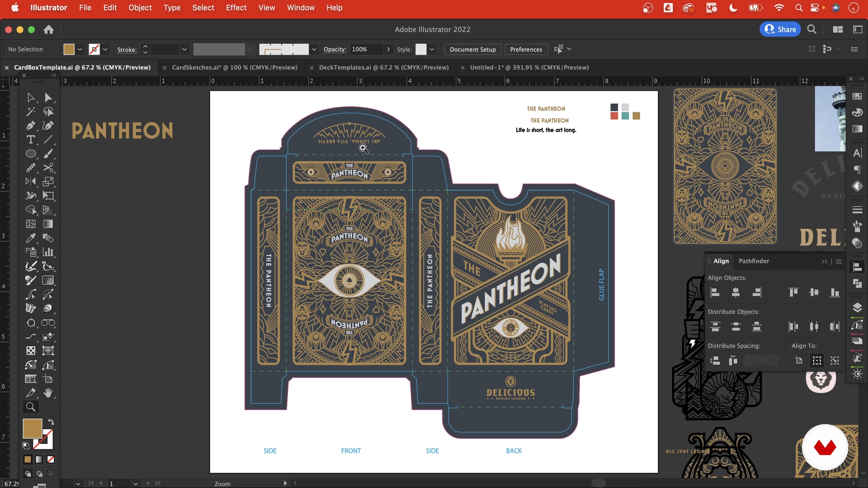Activate the Zoom tool magnifier
The image size is (868, 488).
(31, 407)
